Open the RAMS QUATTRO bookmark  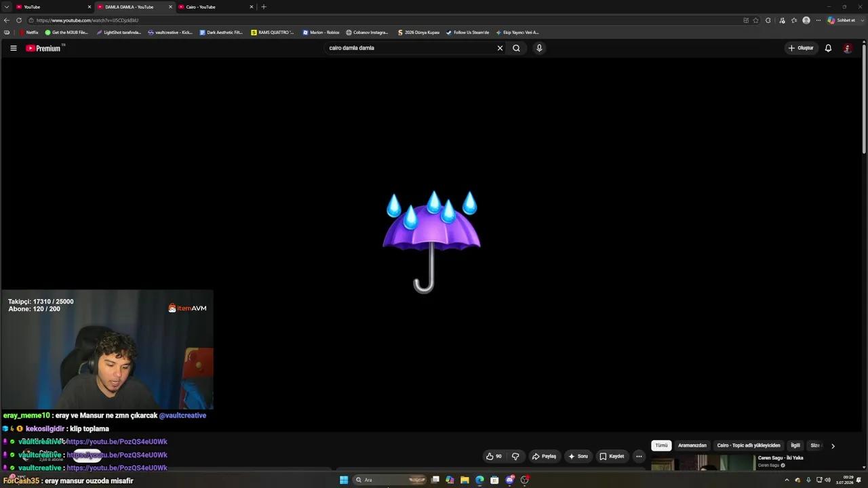click(273, 33)
